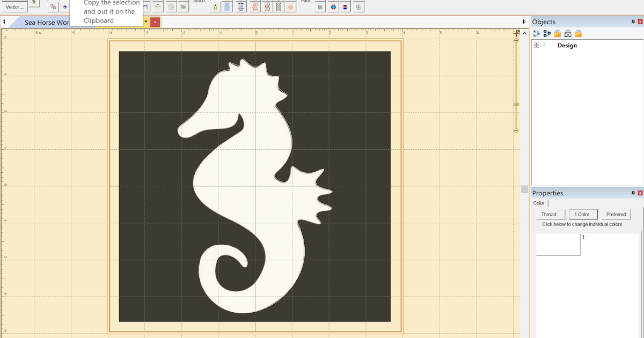
Task: Select the crossed-box hide icon in Objects panel
Action: coord(567,33)
